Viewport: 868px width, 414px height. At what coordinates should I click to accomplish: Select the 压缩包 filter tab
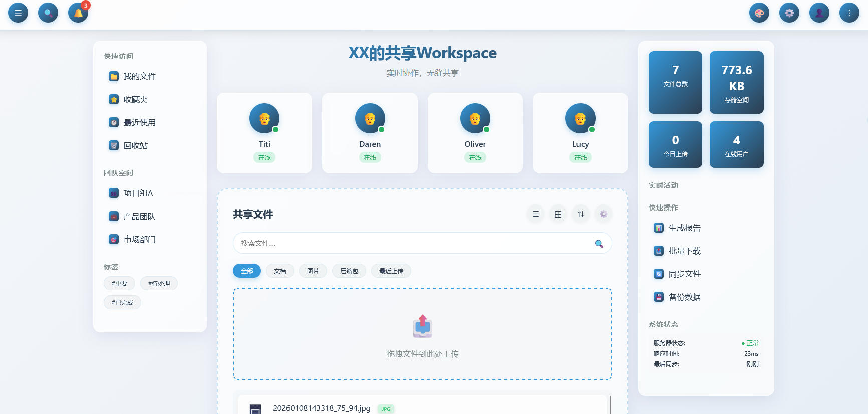pyautogui.click(x=349, y=271)
